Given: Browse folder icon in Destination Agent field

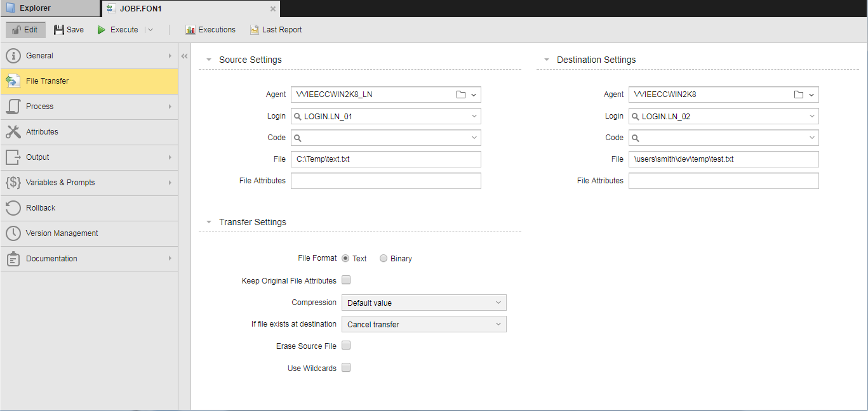Looking at the screenshot, I should tap(799, 95).
